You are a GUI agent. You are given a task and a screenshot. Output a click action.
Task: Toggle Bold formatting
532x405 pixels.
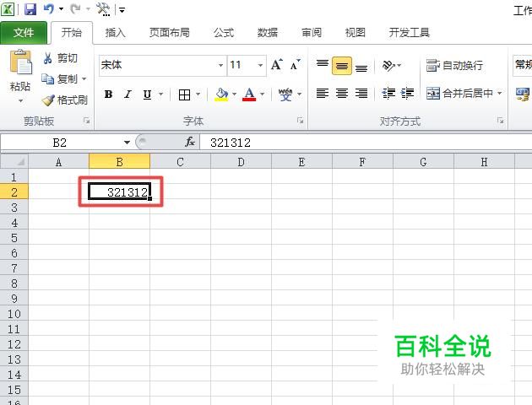click(109, 94)
